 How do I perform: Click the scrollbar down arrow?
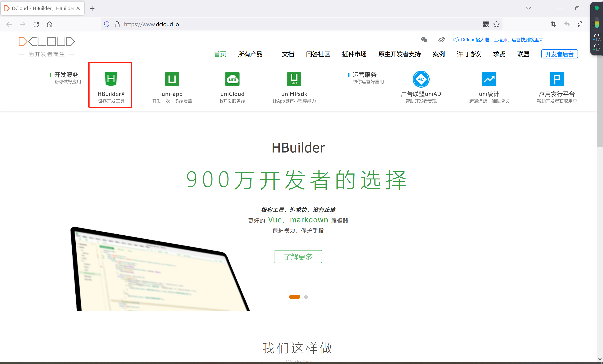pos(600,359)
